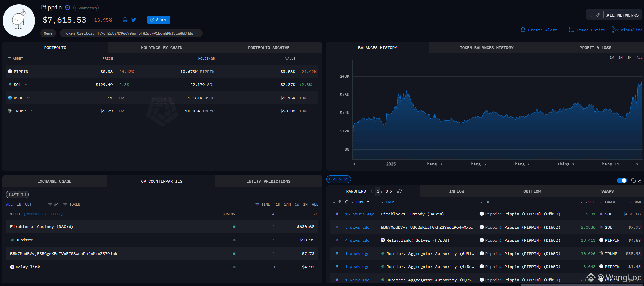The image size is (644, 286).
Task: Click the refresh transfers icon
Action: pyautogui.click(x=399, y=191)
